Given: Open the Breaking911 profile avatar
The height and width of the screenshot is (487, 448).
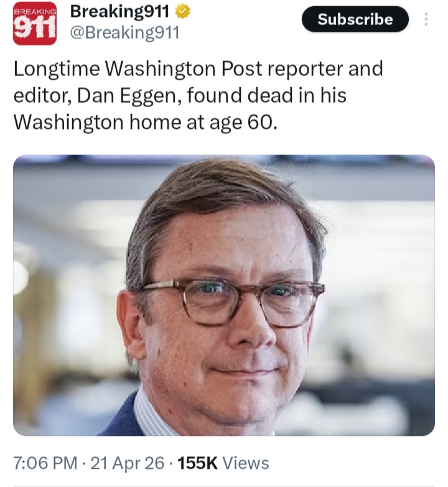Looking at the screenshot, I should pyautogui.click(x=34, y=23).
